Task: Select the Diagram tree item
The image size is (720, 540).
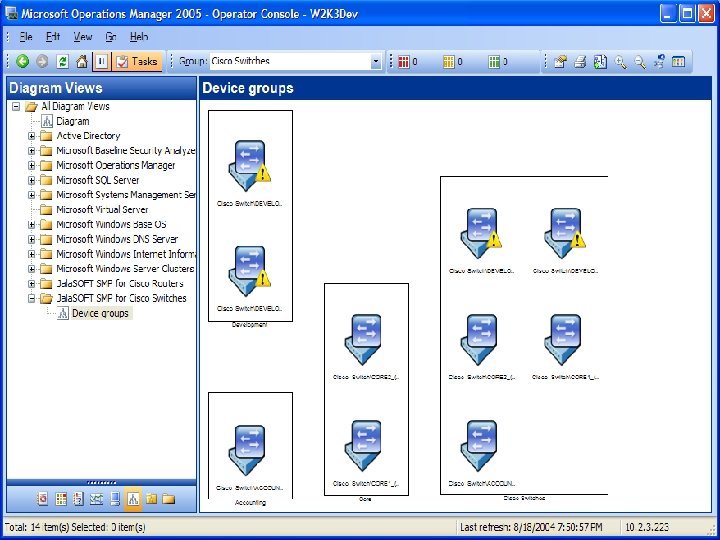Action: pyautogui.click(x=72, y=121)
